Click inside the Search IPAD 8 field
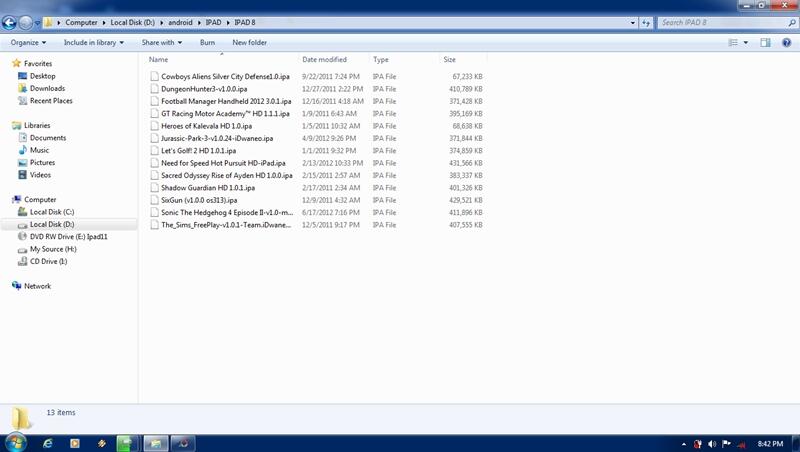Viewport: 800px width, 452px height. [721, 22]
